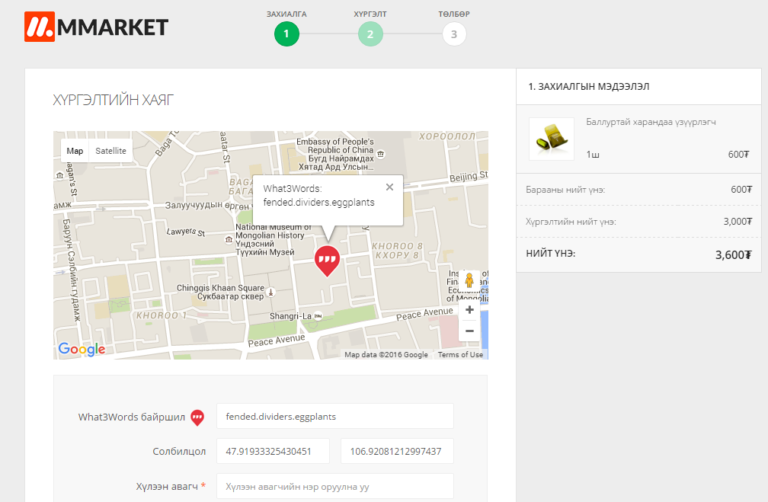Image resolution: width=768 pixels, height=502 pixels.
Task: Click Хүргэлтийн нийт үнэ amount 3,000₮
Action: point(738,221)
